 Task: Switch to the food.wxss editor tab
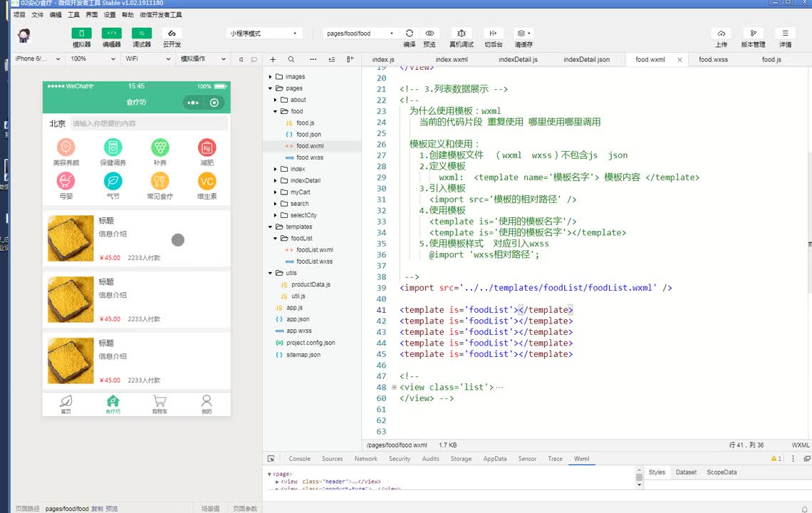coord(712,60)
